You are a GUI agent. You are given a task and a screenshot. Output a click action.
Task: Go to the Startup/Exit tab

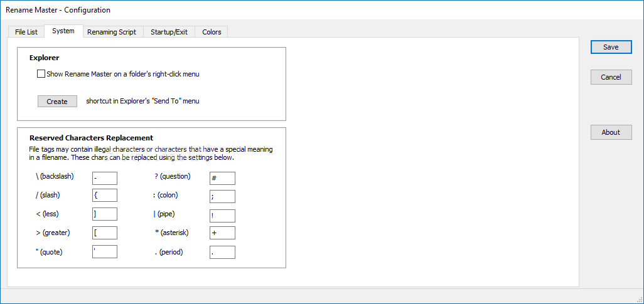[169, 32]
